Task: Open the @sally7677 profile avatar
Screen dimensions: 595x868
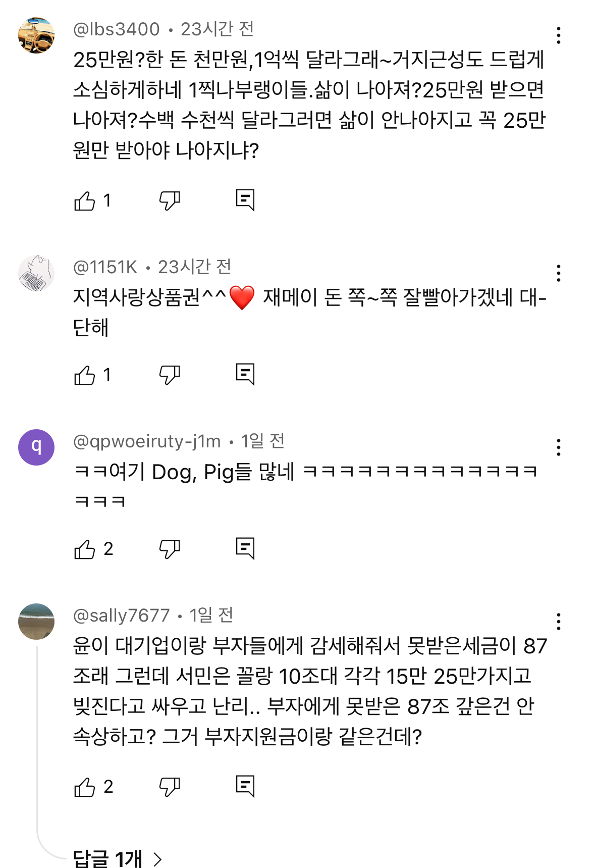Action: tap(36, 622)
